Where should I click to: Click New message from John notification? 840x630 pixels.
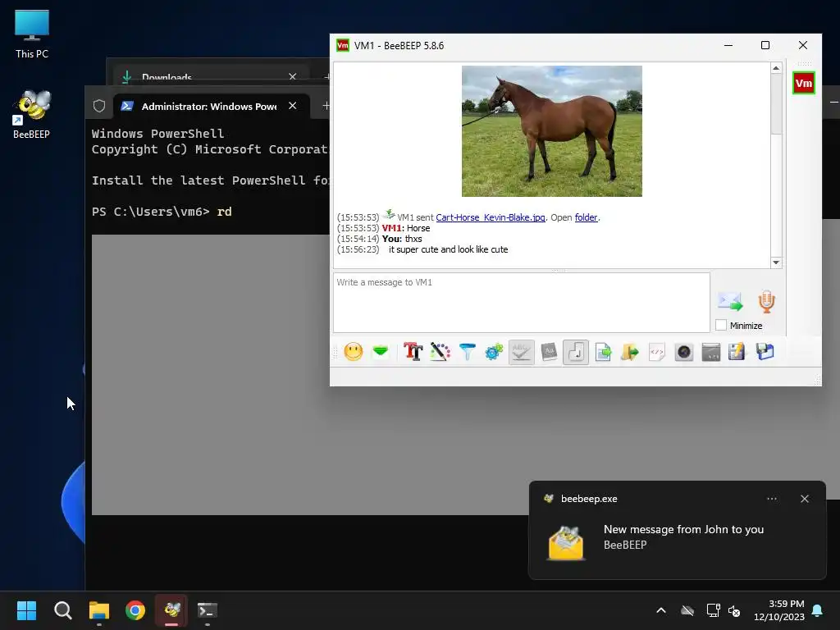coord(683,529)
